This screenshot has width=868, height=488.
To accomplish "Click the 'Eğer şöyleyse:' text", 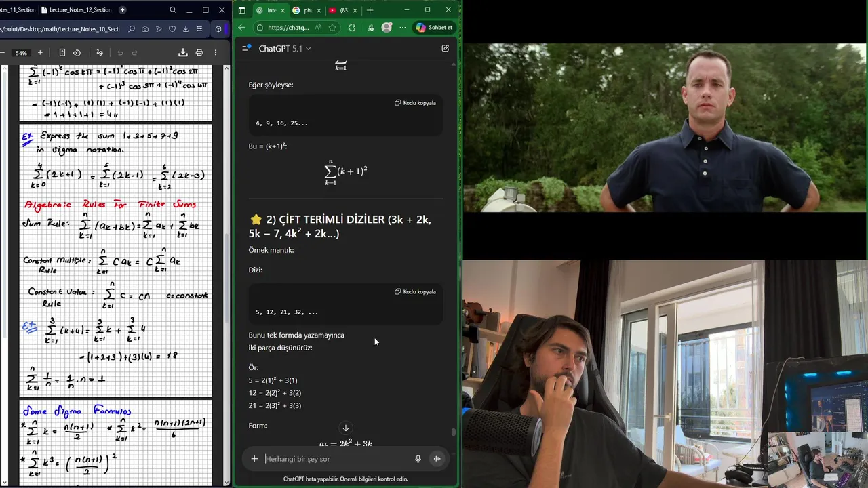I will tap(271, 85).
